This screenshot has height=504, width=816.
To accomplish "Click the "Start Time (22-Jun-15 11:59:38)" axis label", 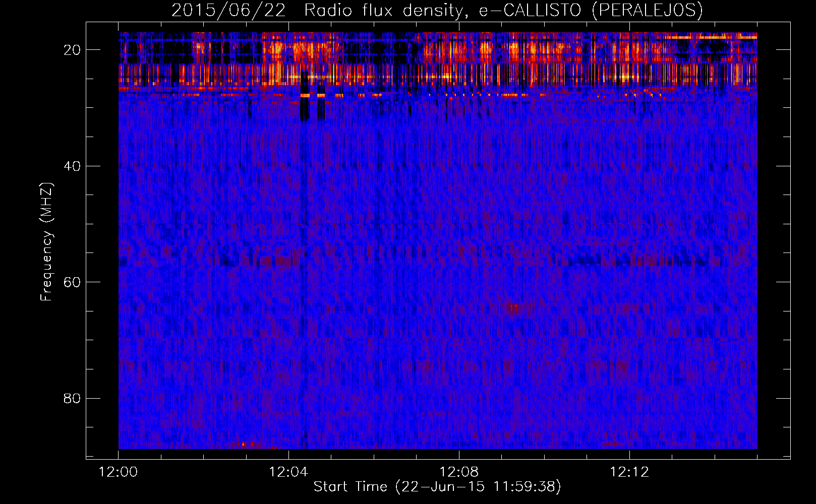I will point(437,487).
